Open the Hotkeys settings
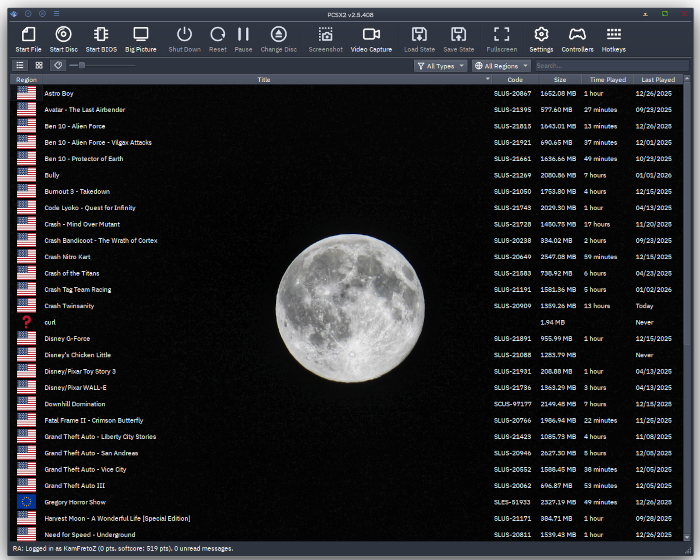 pyautogui.click(x=614, y=39)
